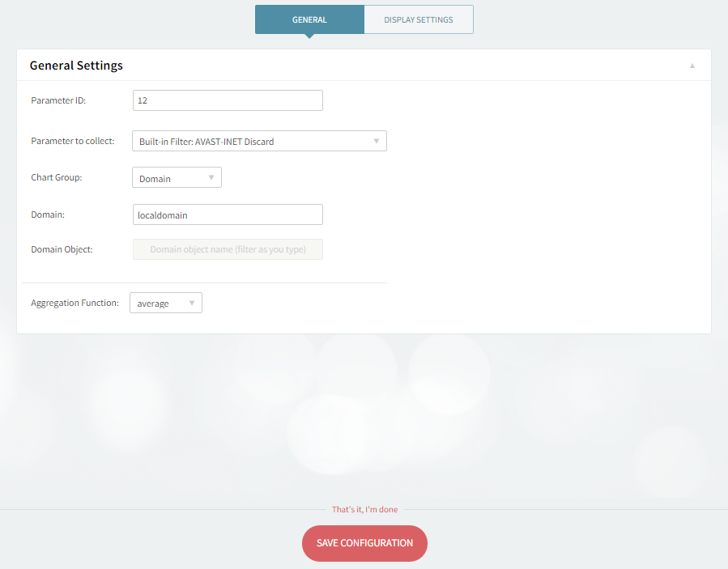Click the Chart Group dropdown arrow icon
Image resolution: width=728 pixels, height=569 pixels.
click(211, 177)
